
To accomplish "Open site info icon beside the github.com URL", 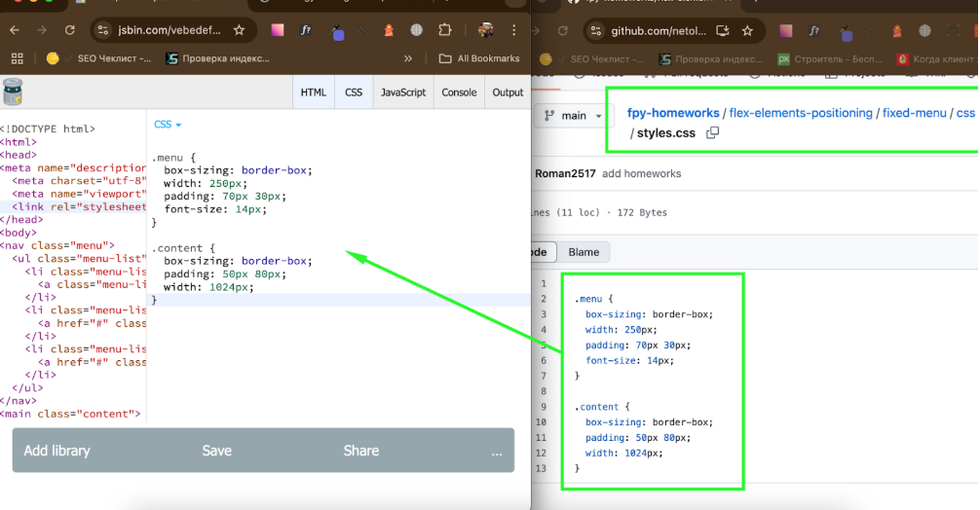I will (596, 30).
